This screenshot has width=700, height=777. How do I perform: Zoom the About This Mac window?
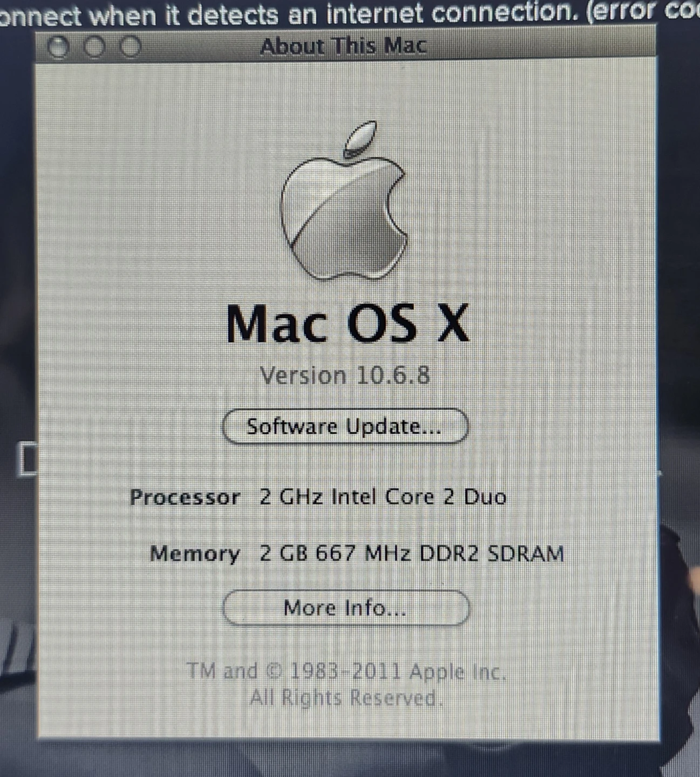point(130,47)
